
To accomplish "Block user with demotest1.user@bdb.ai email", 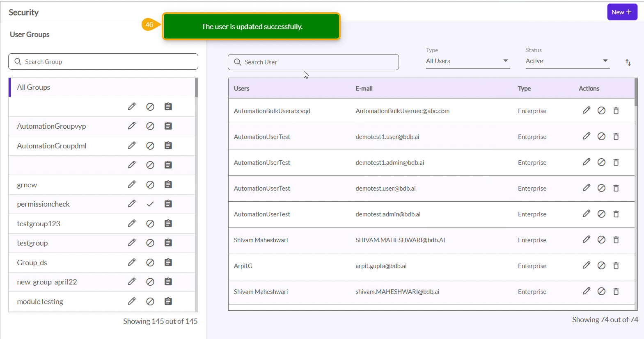I will point(601,137).
